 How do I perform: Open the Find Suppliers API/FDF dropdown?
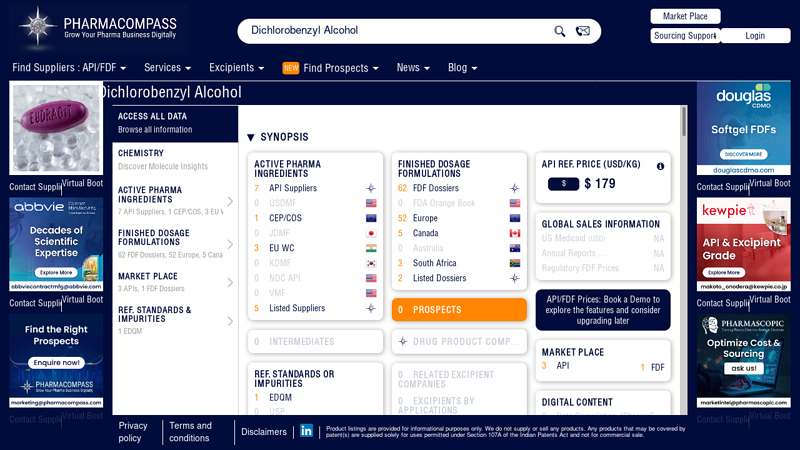70,68
